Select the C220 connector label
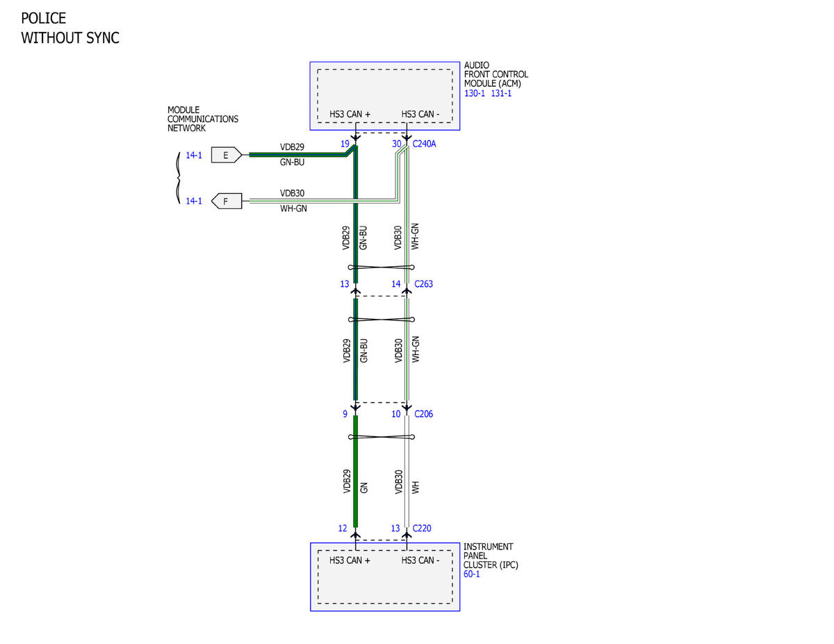Viewport: 834px width, 644px height. pos(423,529)
